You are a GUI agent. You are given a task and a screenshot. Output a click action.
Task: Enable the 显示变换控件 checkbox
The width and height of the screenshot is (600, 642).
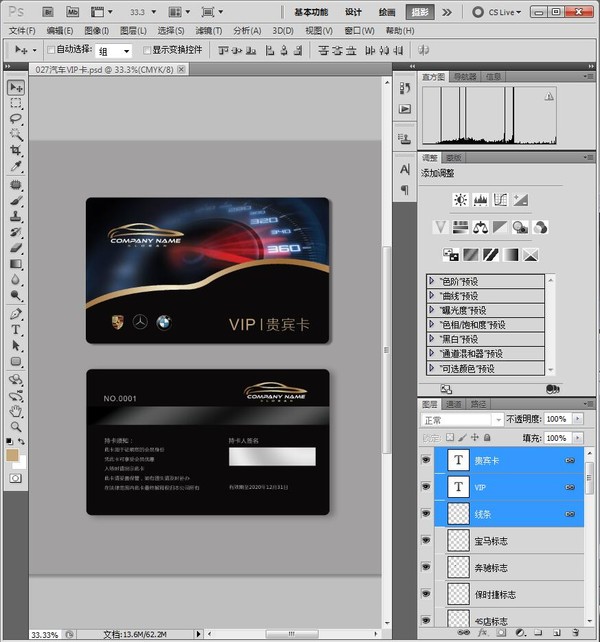click(147, 50)
